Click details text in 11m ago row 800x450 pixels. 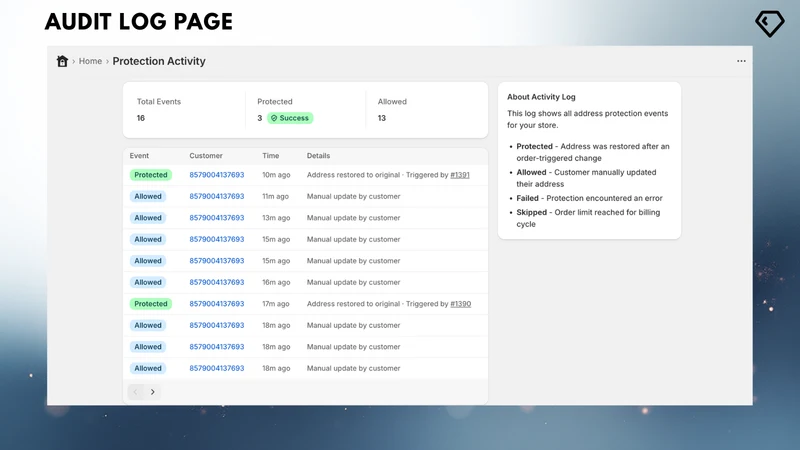354,196
